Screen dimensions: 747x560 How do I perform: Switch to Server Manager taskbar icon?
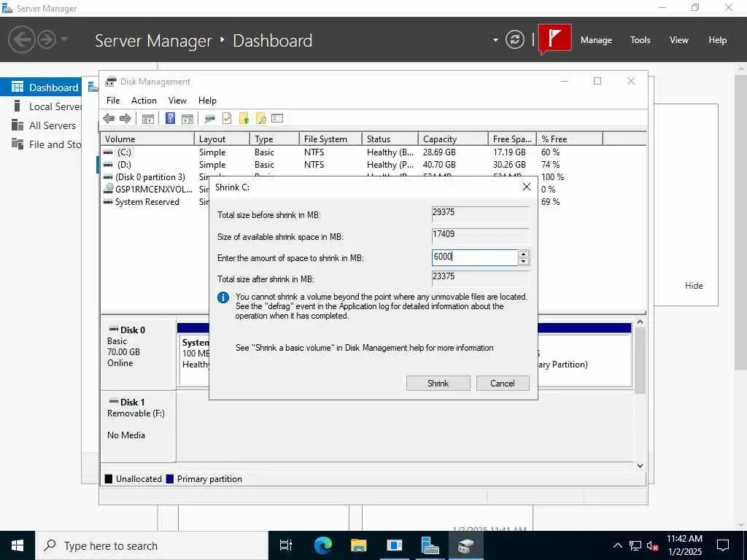pyautogui.click(x=430, y=545)
